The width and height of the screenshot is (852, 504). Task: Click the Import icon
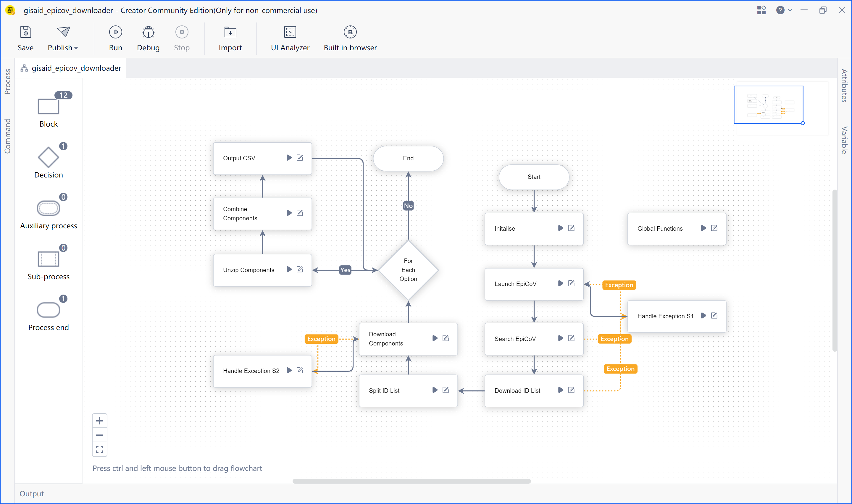230,32
